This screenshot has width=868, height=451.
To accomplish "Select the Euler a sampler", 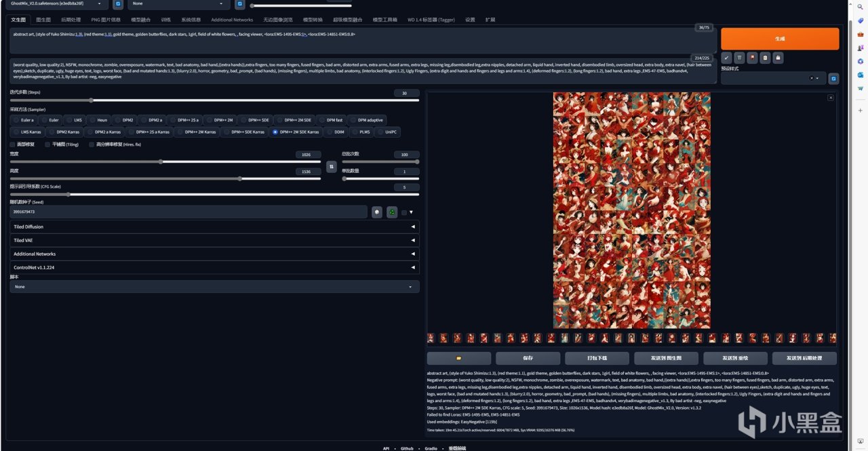I will [x=23, y=120].
